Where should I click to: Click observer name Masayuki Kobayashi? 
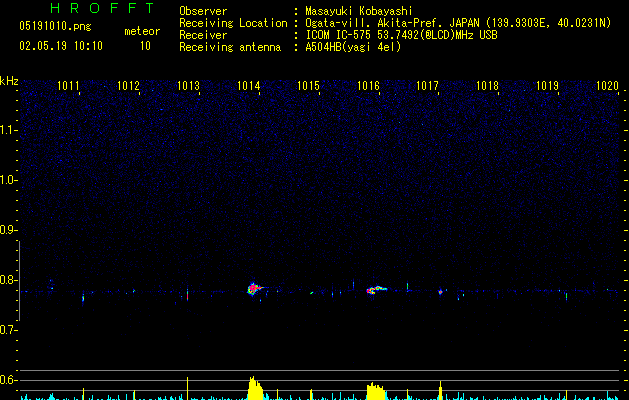pyautogui.click(x=359, y=11)
